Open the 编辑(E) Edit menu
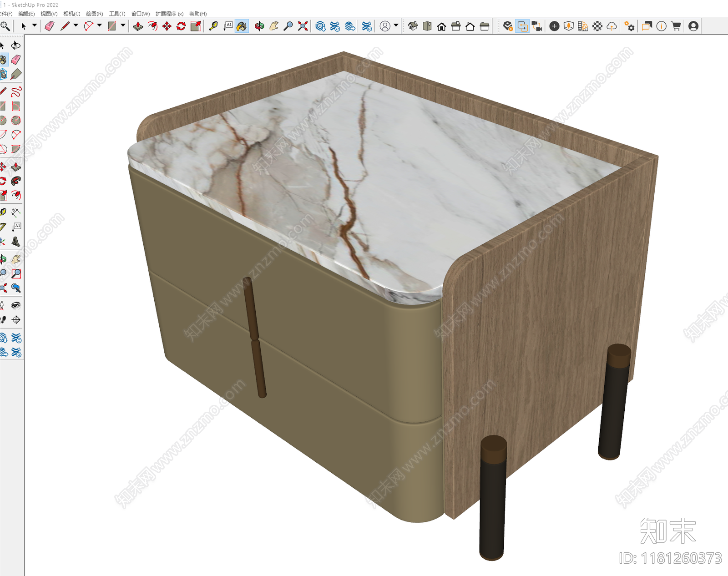The image size is (728, 576). click(26, 14)
